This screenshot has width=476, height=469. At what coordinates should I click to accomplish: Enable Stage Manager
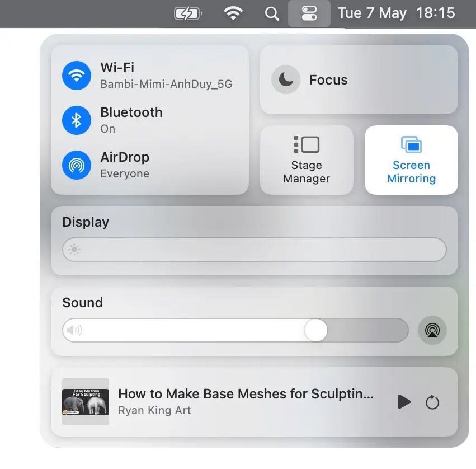tap(307, 160)
